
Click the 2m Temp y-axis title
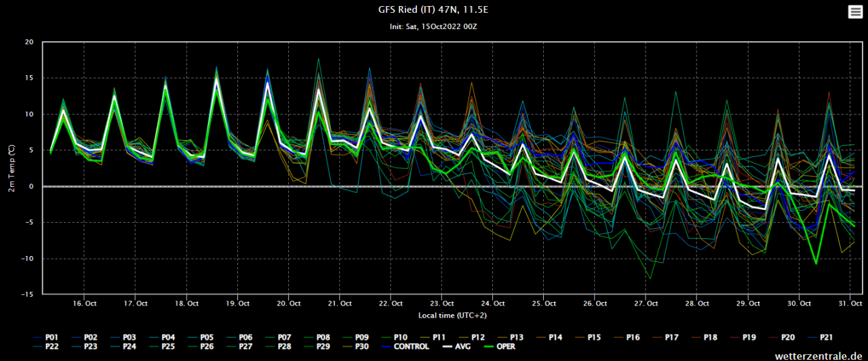click(11, 168)
